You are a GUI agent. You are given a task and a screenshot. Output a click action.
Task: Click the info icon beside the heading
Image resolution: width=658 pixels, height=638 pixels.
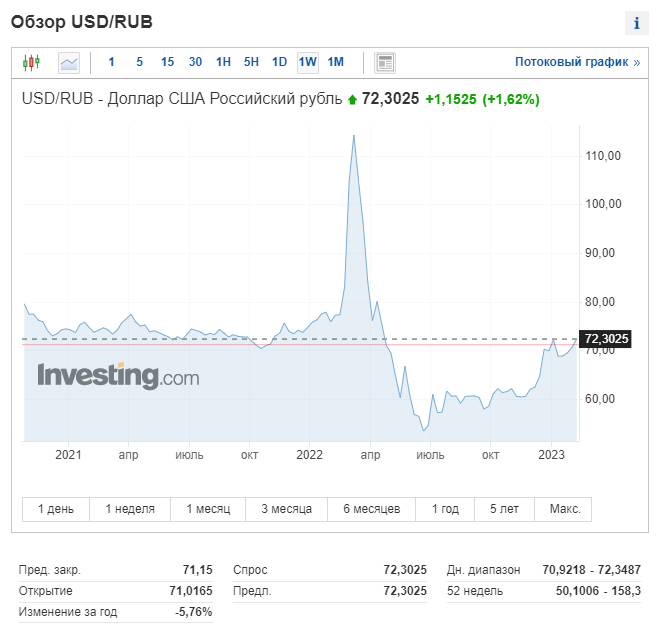(x=636, y=23)
